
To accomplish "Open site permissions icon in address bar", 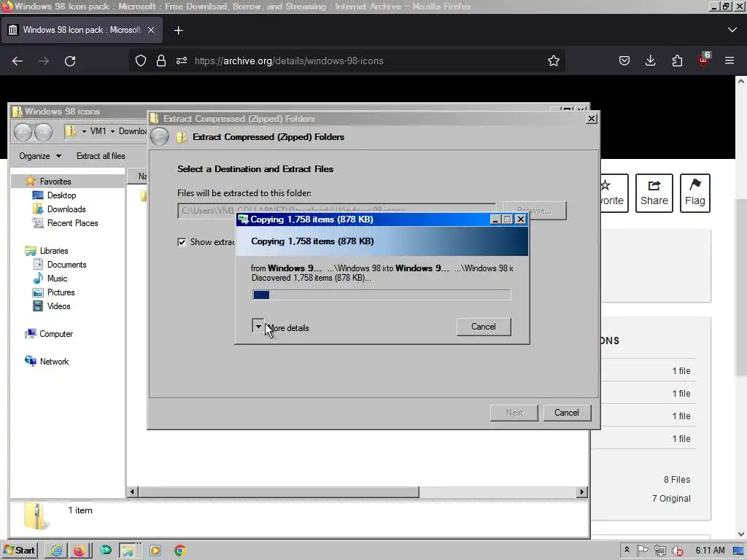I will coord(182,61).
